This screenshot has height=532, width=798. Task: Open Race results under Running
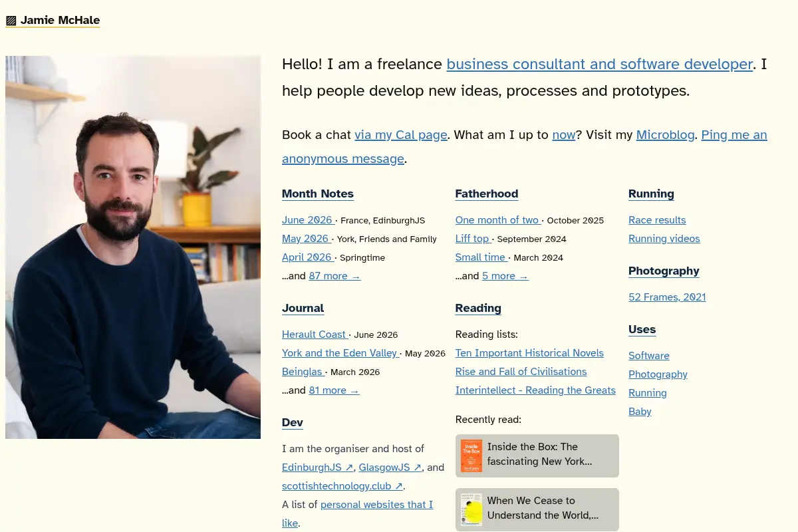657,220
